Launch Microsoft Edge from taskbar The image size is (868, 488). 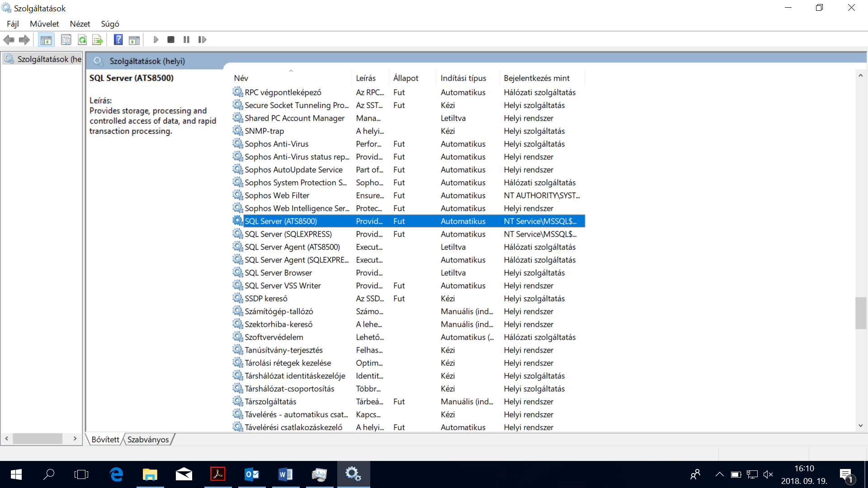(x=116, y=474)
